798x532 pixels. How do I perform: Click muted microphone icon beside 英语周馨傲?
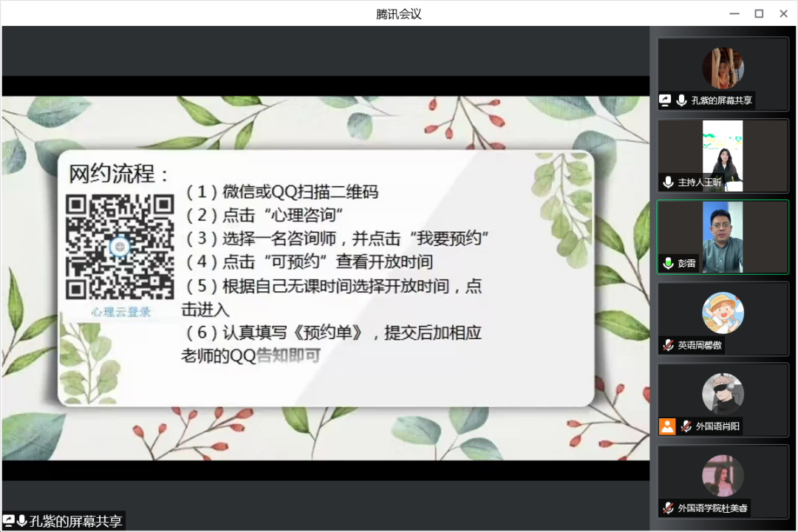pos(668,345)
